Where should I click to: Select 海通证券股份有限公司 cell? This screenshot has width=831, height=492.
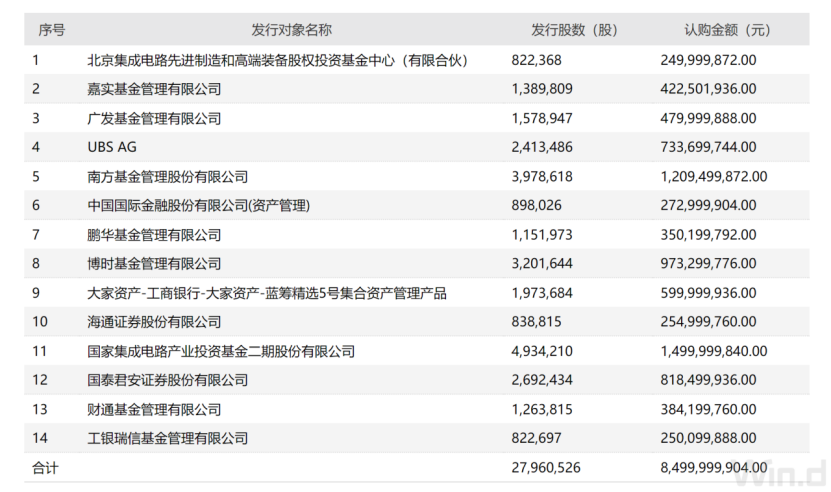[x=154, y=322]
